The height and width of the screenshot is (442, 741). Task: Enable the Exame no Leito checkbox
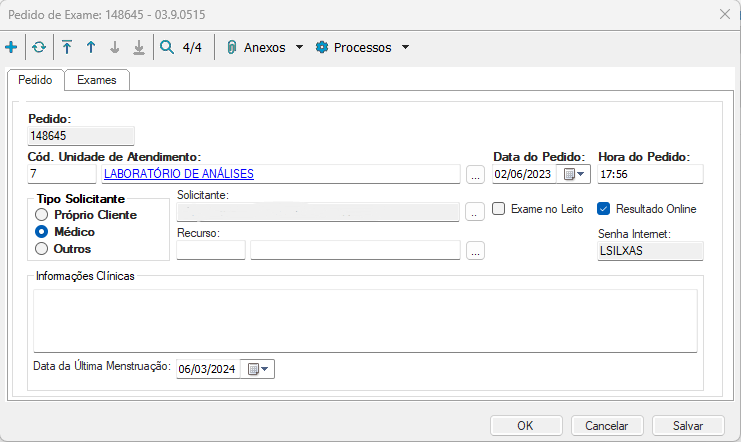point(500,209)
